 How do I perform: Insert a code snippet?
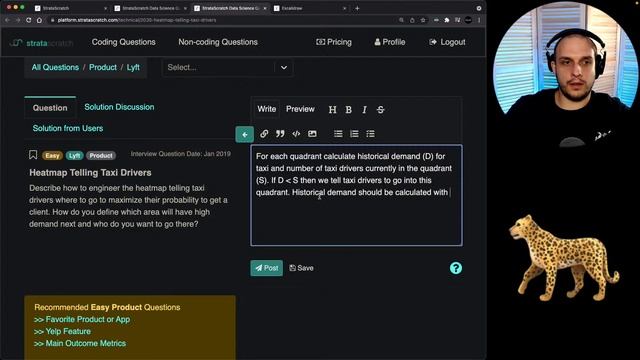(x=296, y=133)
